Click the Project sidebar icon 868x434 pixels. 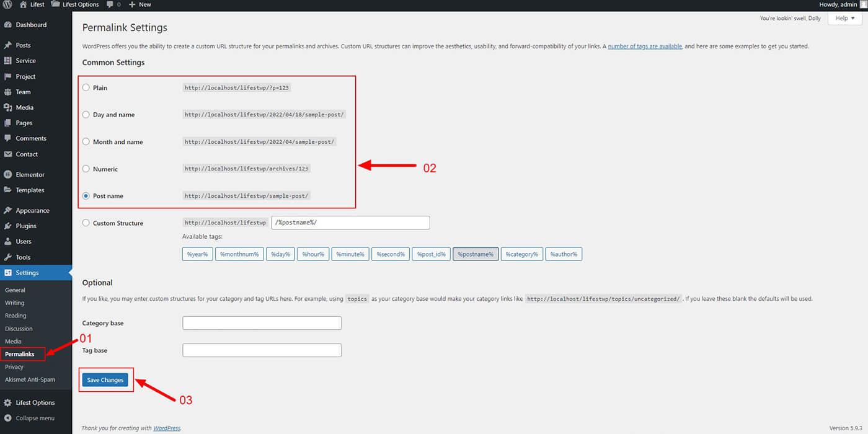(7, 76)
